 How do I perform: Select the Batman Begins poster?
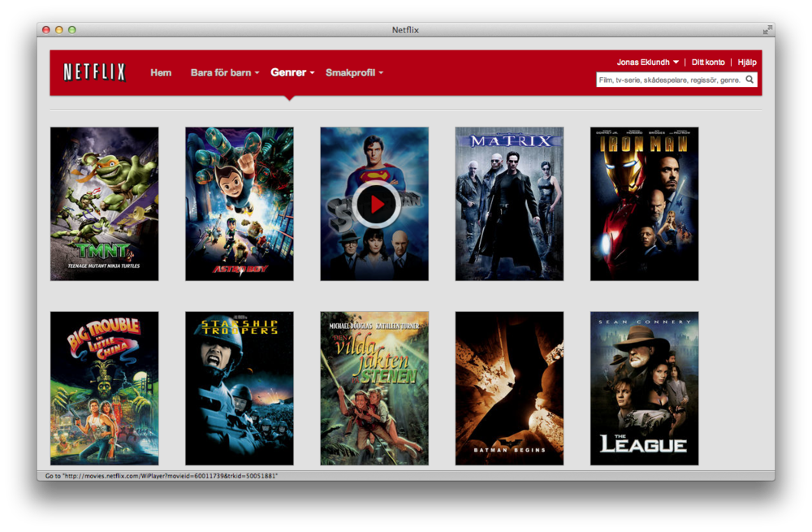point(509,387)
